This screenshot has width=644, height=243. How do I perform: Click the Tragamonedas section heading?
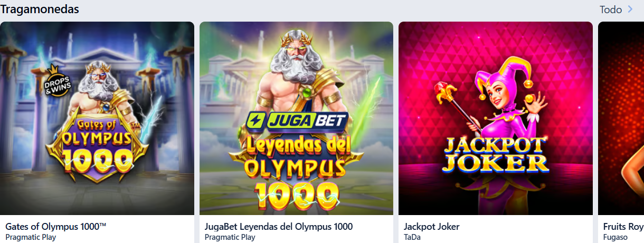pos(40,9)
